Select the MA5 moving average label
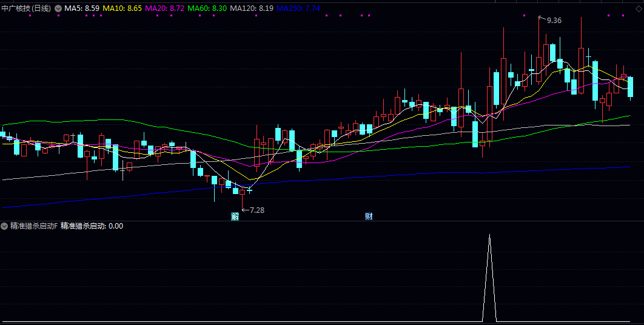Screen dimensions: 644x325 [x=82, y=8]
